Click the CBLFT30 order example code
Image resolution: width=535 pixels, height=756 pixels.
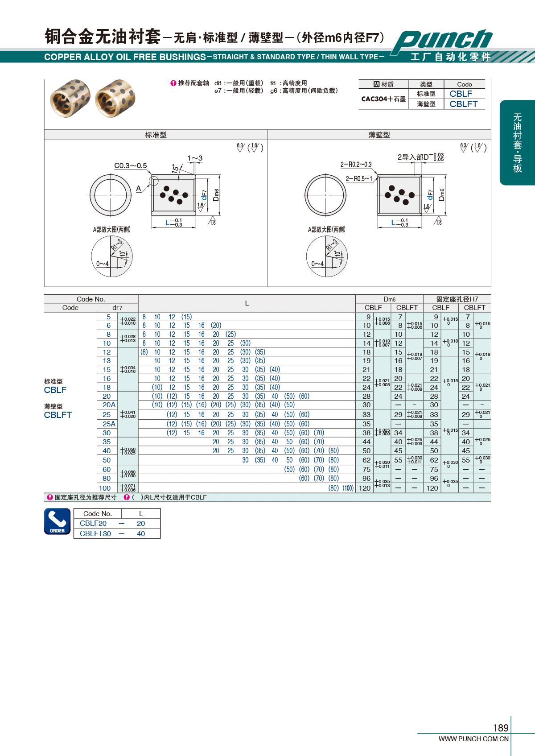click(95, 533)
